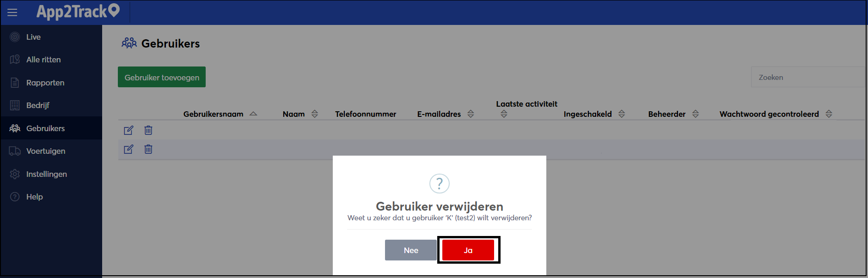This screenshot has height=278, width=868.
Task: Open Voertuigen menu item
Action: click(51, 151)
